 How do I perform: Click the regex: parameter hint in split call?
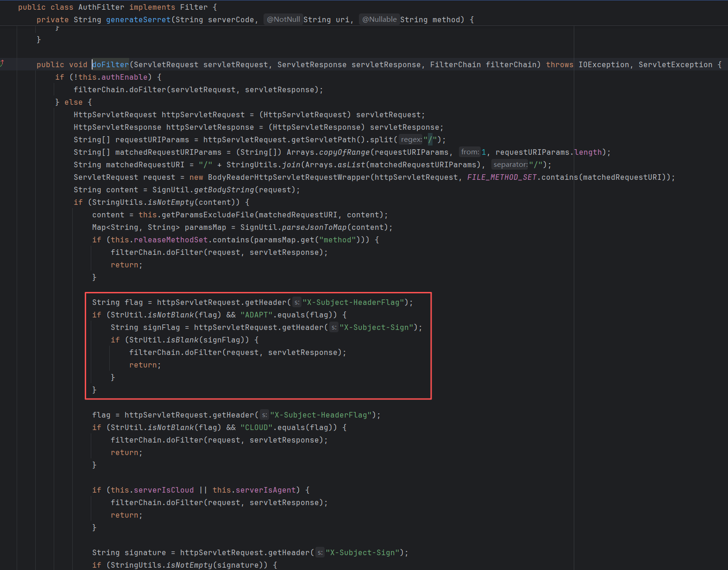[411, 139]
